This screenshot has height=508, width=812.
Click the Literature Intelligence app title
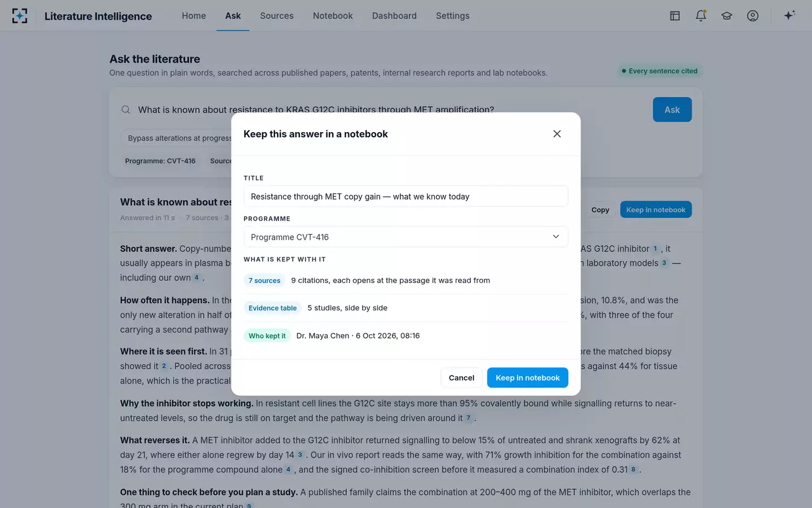pos(98,16)
